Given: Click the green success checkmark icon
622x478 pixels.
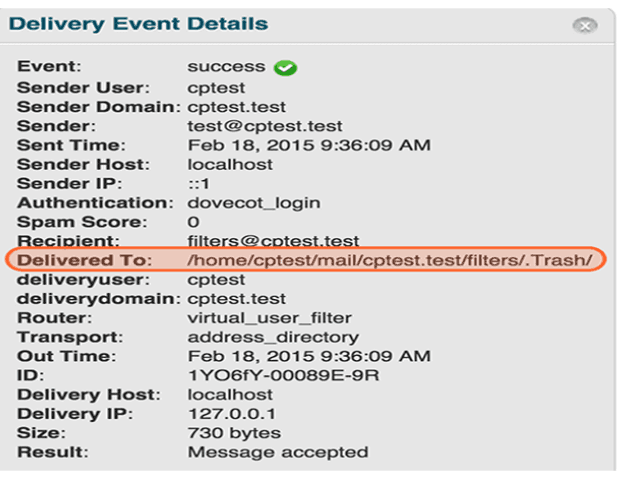Looking at the screenshot, I should click(287, 69).
